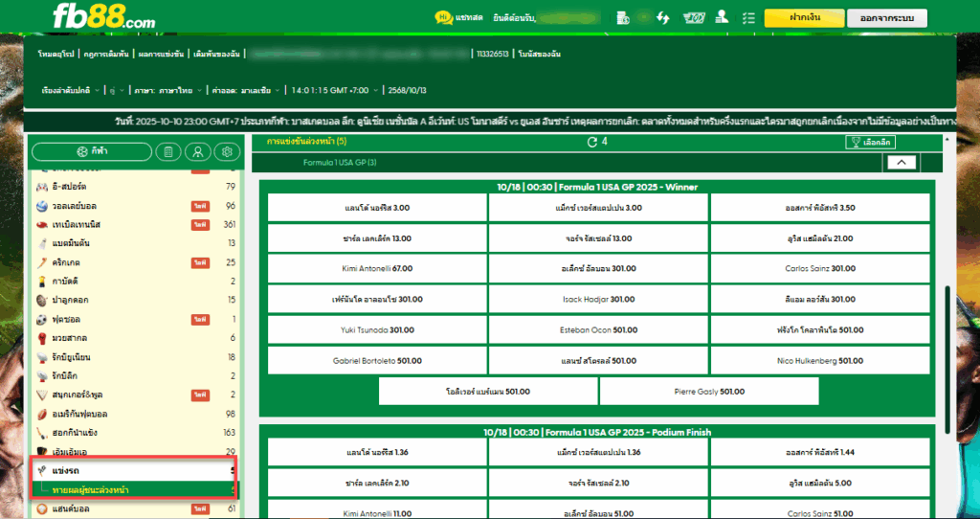Select Esteban Ocon 501.00 odds
The image size is (980, 519).
click(x=598, y=330)
